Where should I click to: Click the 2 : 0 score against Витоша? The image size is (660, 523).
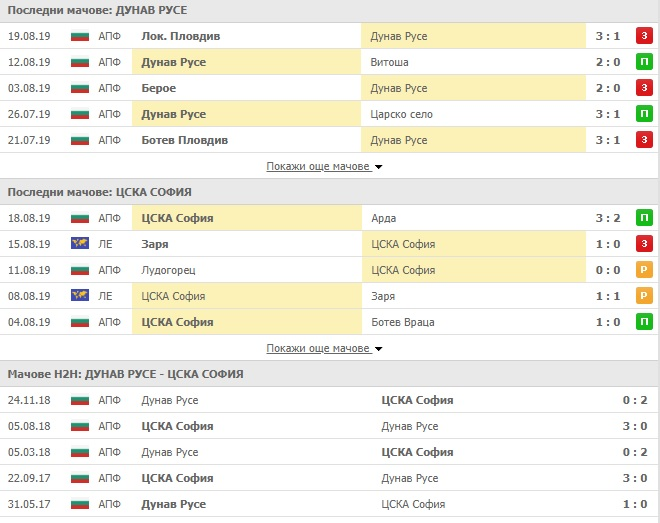tap(608, 62)
